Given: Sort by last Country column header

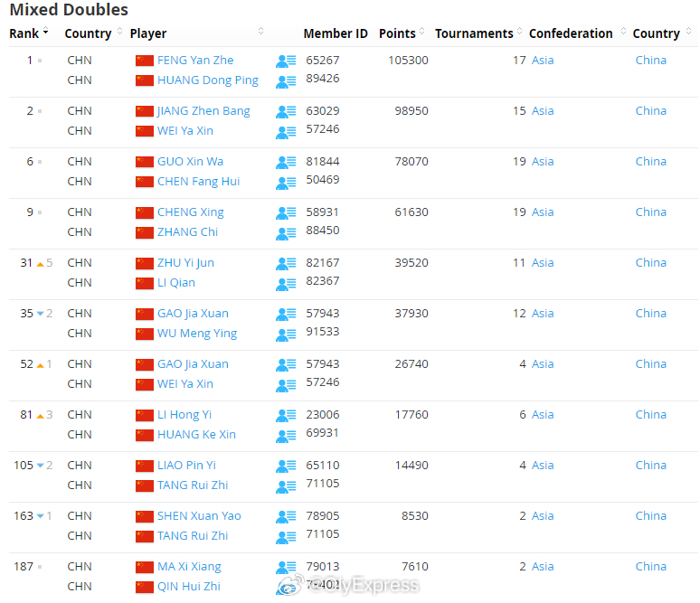Looking at the screenshot, I should point(662,33).
